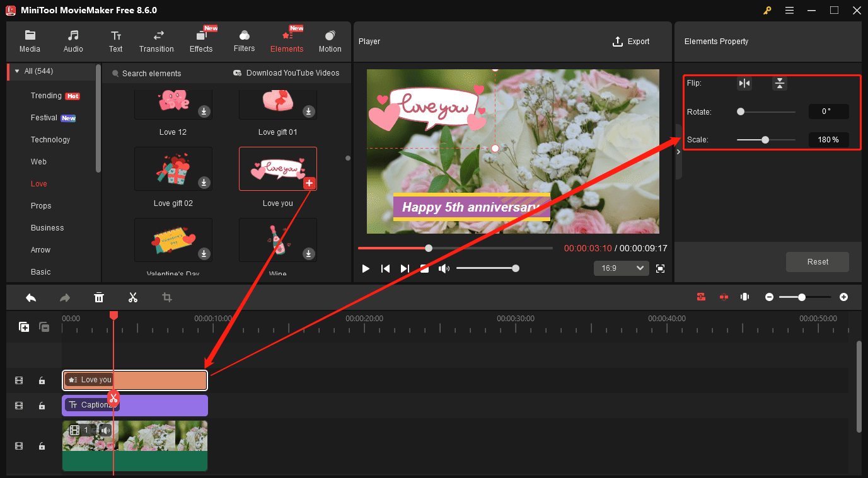Viewport: 868px width, 478px height.
Task: Click the Rotate value field
Action: click(x=828, y=111)
